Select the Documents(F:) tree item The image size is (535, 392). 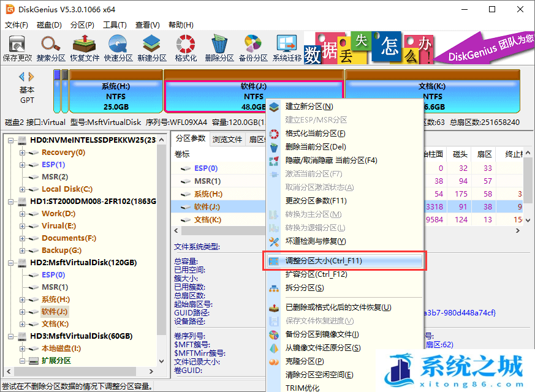[x=69, y=238]
